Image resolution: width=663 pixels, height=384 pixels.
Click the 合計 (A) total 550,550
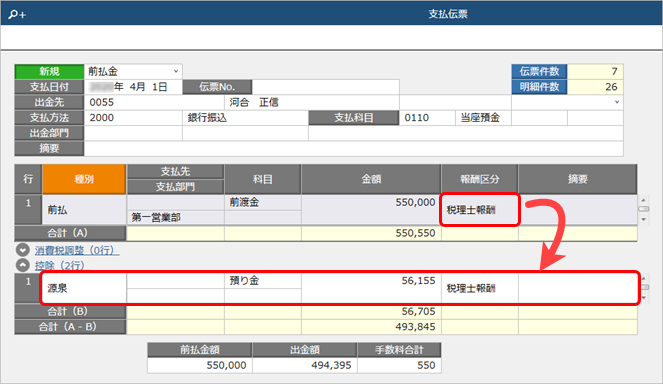pos(371,233)
